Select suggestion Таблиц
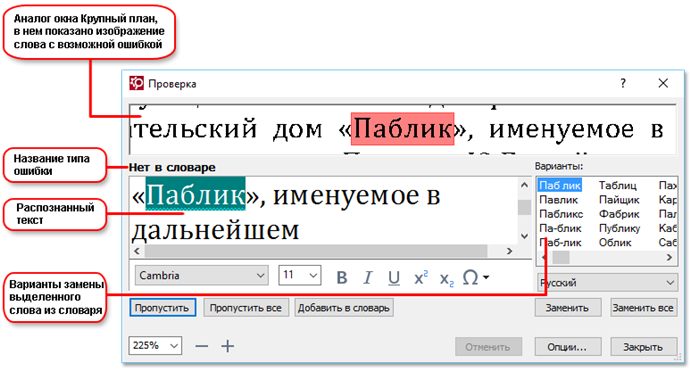The height and width of the screenshot is (371, 690). pyautogui.click(x=617, y=185)
